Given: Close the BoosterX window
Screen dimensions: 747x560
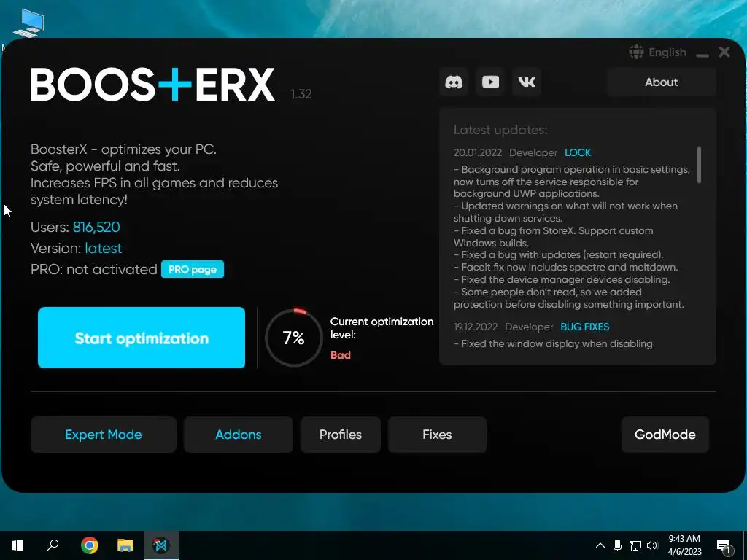Looking at the screenshot, I should click(724, 52).
